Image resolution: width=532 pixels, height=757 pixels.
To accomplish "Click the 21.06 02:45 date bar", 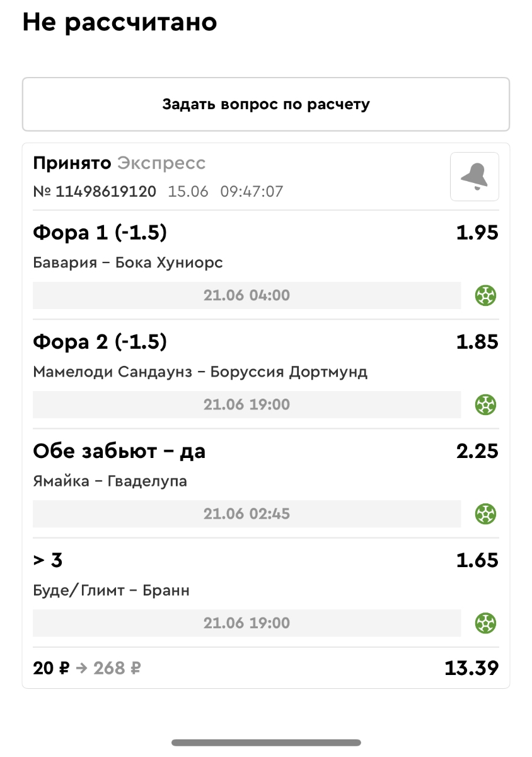I will tap(246, 513).
